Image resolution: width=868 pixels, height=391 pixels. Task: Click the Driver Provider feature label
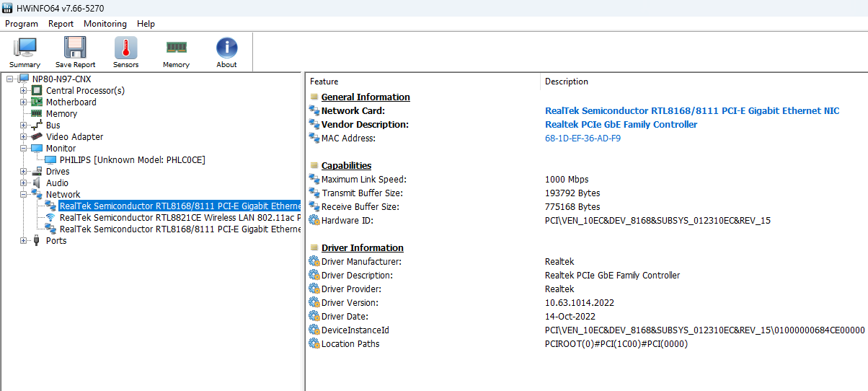(352, 289)
